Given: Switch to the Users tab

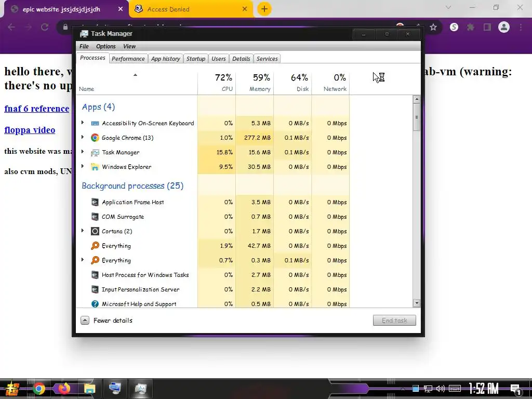Looking at the screenshot, I should coord(219,59).
